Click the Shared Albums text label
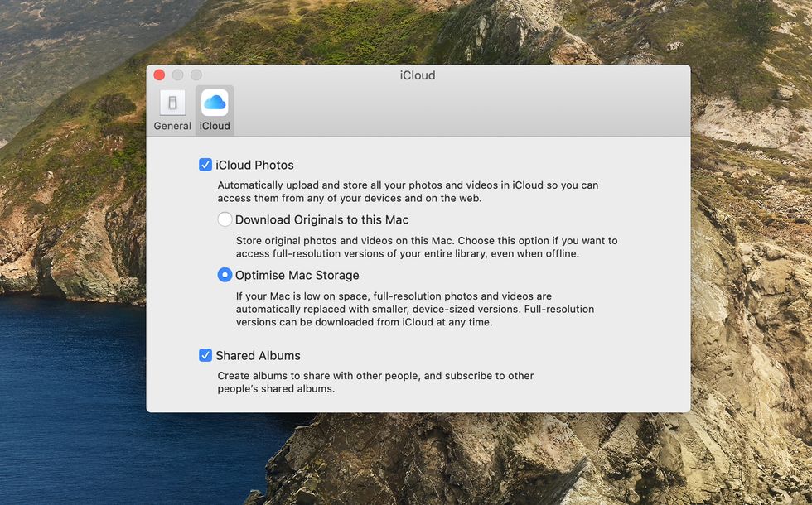 [258, 355]
